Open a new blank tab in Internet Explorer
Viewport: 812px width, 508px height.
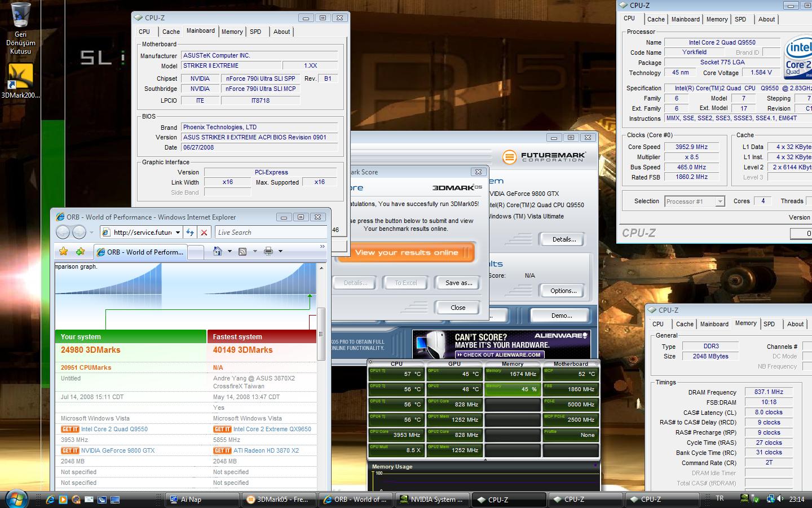[196, 252]
